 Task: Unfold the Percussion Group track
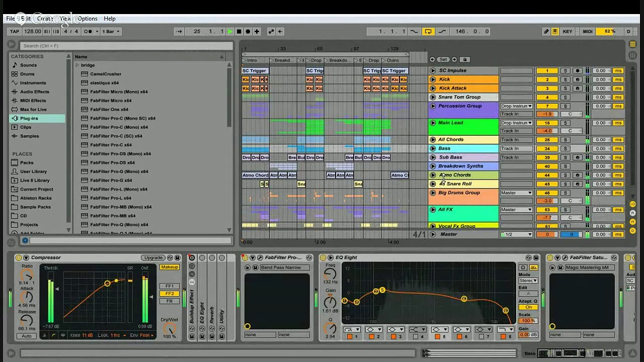tap(433, 106)
